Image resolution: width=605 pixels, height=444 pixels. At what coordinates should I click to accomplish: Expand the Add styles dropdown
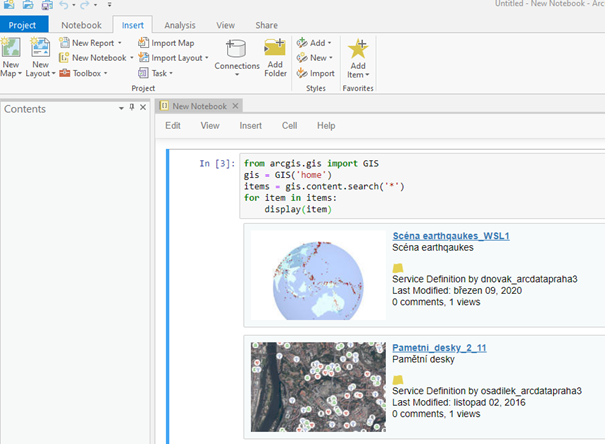(x=331, y=43)
